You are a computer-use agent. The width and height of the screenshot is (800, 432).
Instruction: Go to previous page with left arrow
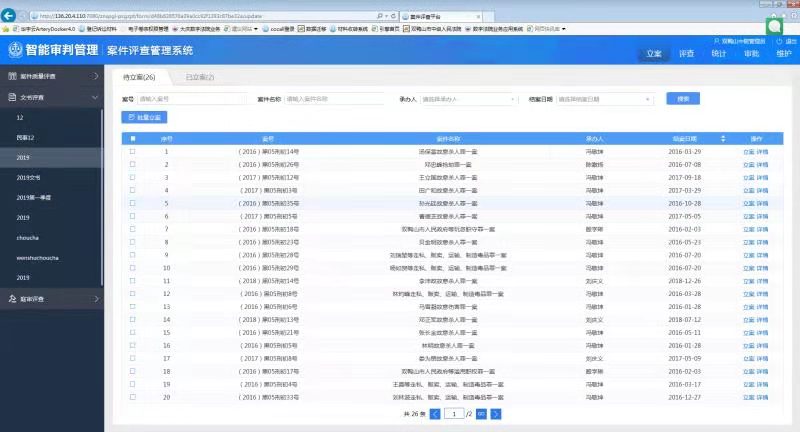[434, 413]
